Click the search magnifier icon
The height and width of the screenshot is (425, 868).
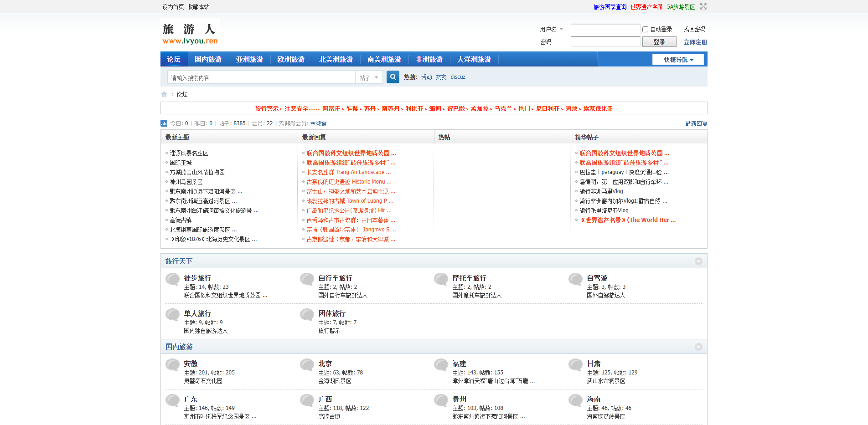coord(393,77)
